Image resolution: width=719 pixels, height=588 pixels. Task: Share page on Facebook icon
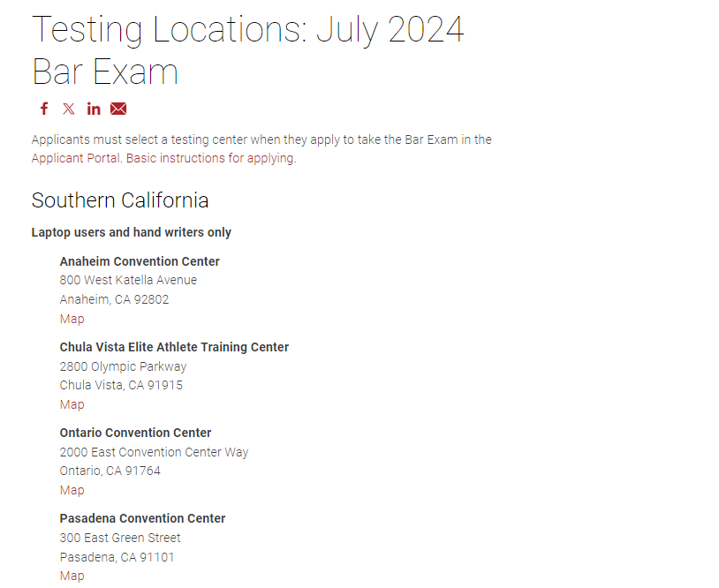click(44, 109)
